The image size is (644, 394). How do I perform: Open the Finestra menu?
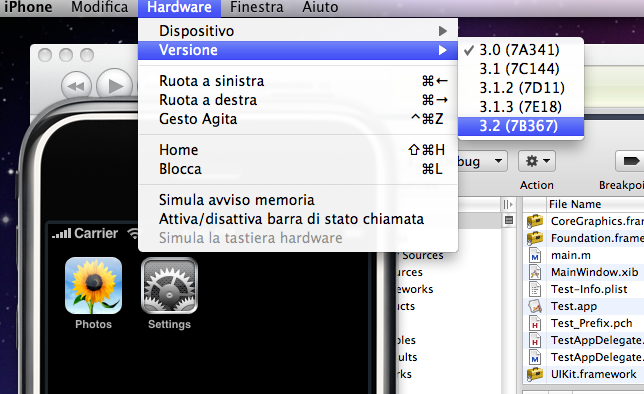256,7
